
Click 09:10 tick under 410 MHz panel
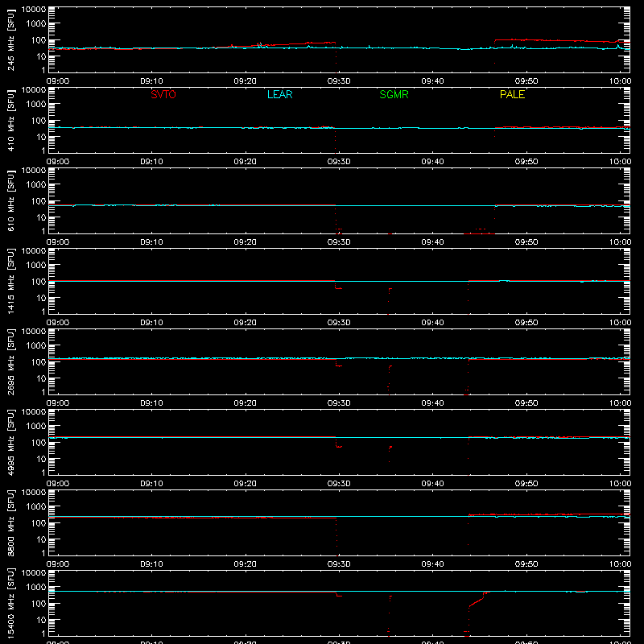pyautogui.click(x=151, y=162)
